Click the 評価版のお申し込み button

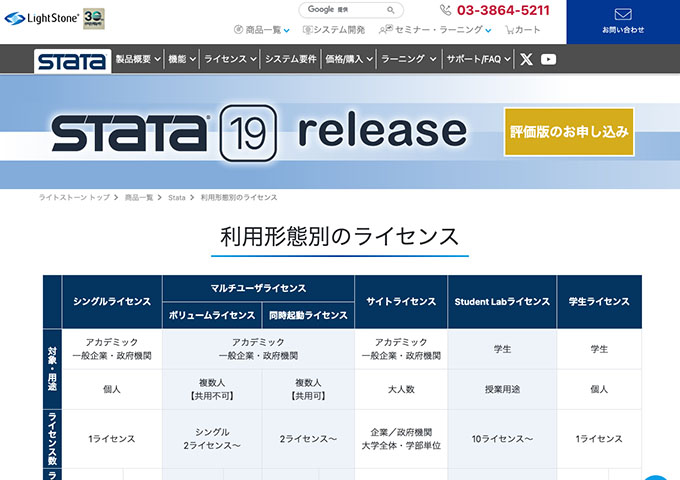click(569, 132)
